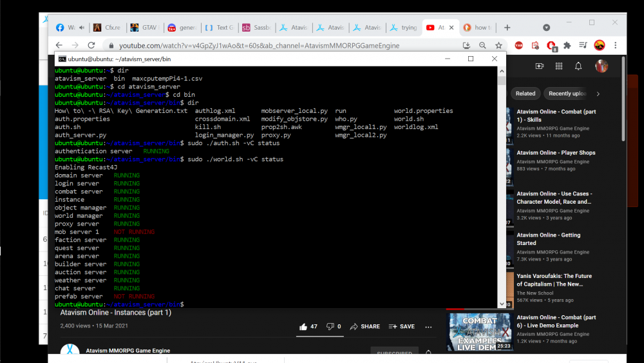Click the SAVE button under the video
Viewport: 644px width, 363px height.
[402, 327]
